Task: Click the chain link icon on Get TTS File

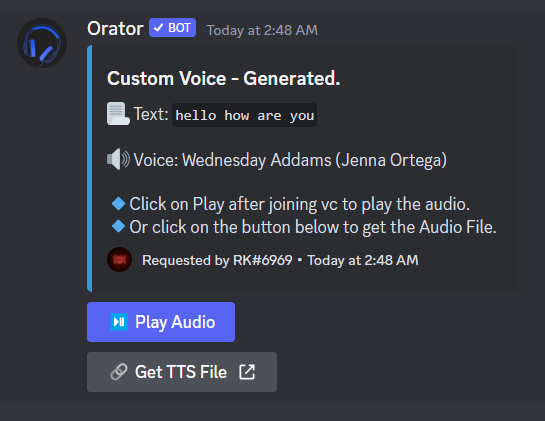Action: point(119,372)
